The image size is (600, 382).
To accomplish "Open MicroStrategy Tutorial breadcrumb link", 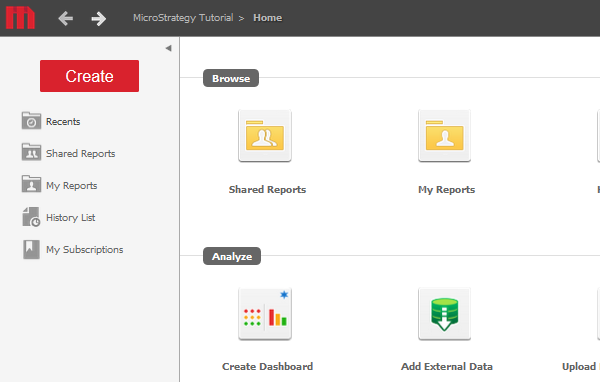I will (x=183, y=18).
